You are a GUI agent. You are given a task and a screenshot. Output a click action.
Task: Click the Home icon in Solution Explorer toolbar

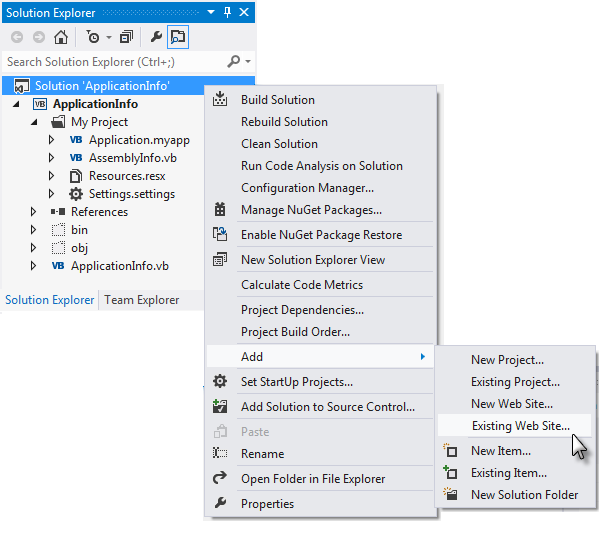point(61,37)
